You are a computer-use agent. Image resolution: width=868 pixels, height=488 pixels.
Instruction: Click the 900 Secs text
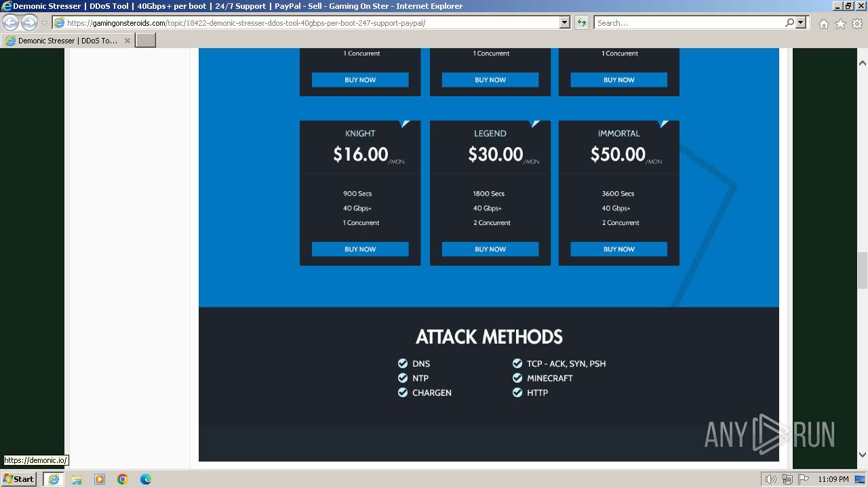(x=357, y=194)
